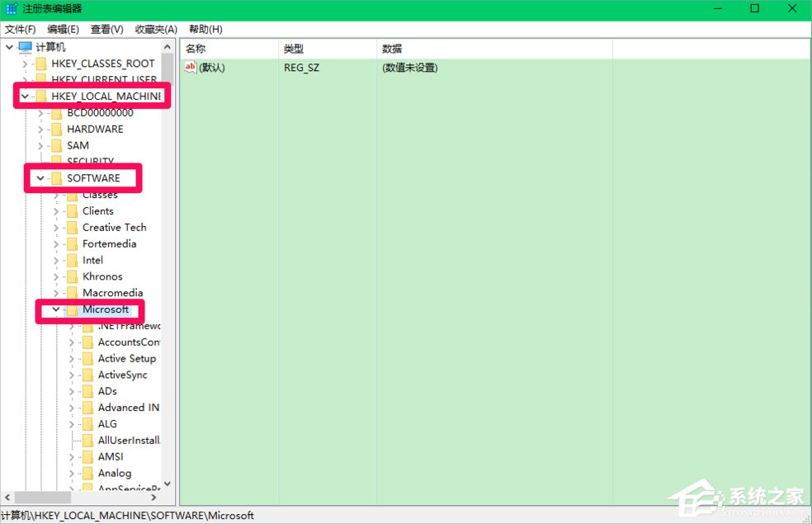
Task: Click the Registry Editor icon in the title bar
Action: 12,9
